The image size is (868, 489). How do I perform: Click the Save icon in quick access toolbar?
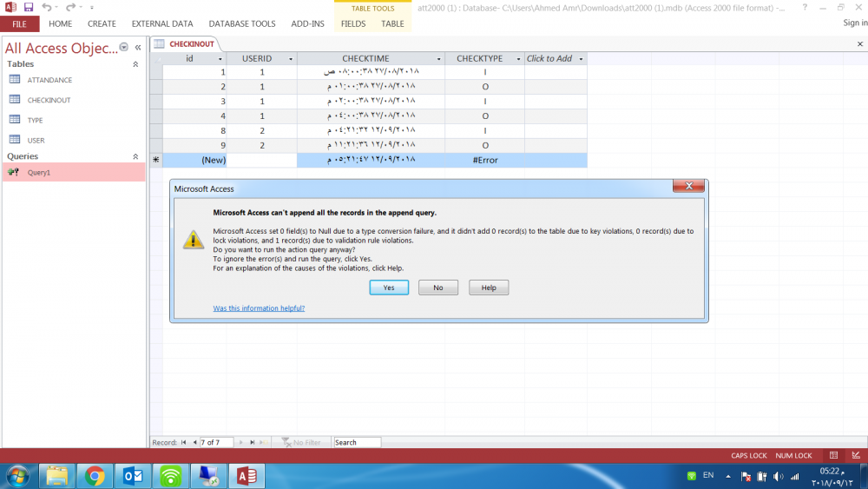29,7
